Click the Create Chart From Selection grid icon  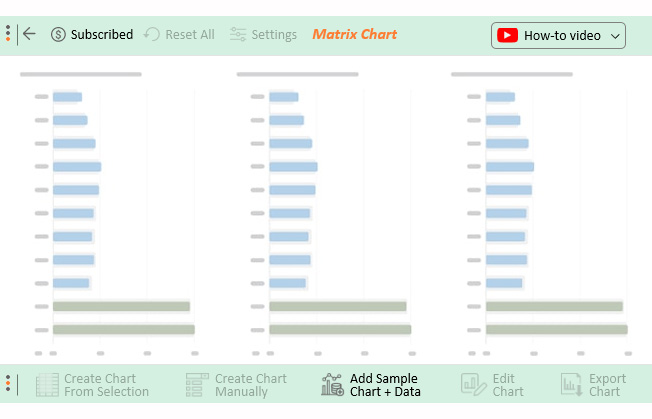[47, 384]
